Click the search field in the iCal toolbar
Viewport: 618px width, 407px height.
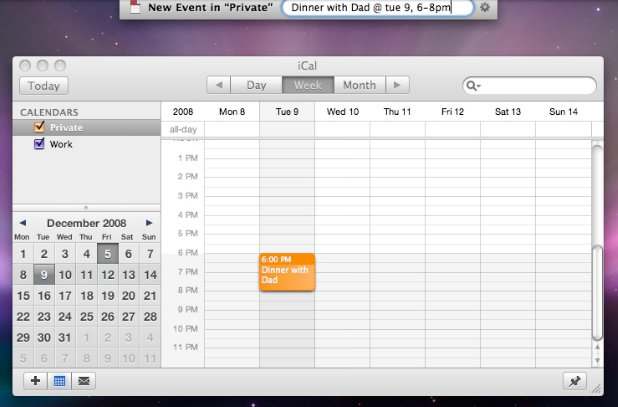tap(529, 85)
